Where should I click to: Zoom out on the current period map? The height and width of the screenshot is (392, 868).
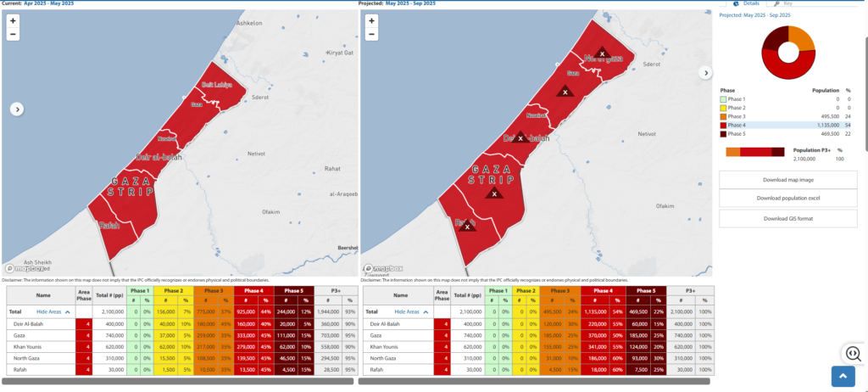click(13, 35)
